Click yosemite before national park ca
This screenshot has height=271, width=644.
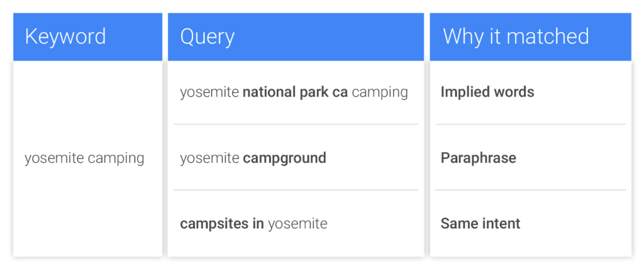(209, 92)
